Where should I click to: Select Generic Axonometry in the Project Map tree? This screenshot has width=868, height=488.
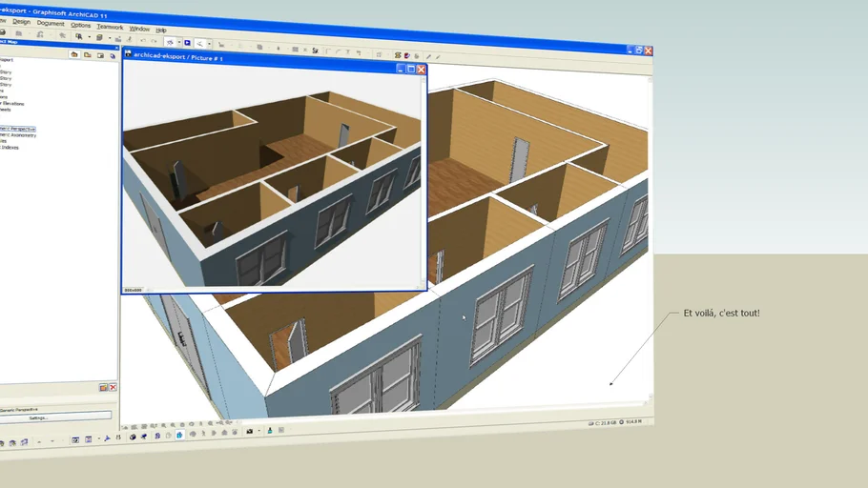pos(18,134)
